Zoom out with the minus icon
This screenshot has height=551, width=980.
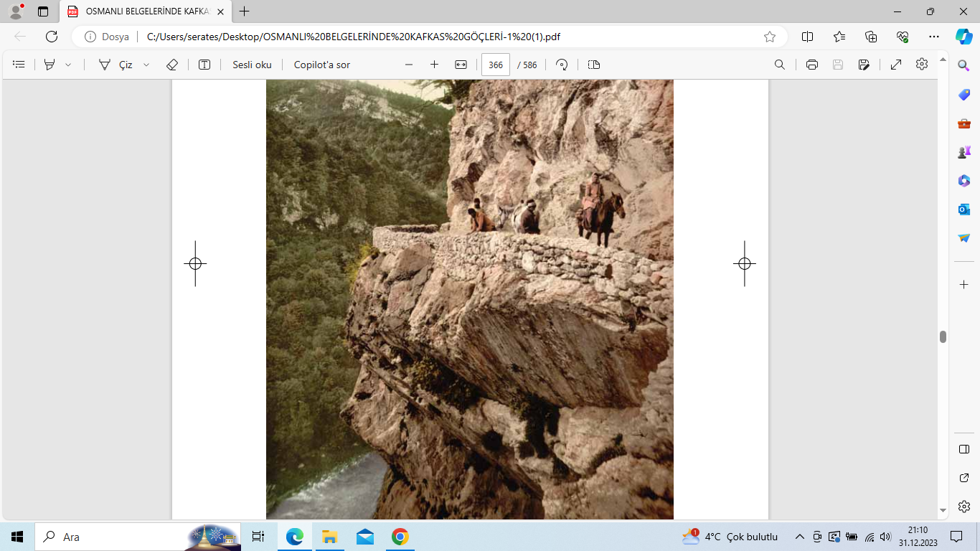point(409,65)
